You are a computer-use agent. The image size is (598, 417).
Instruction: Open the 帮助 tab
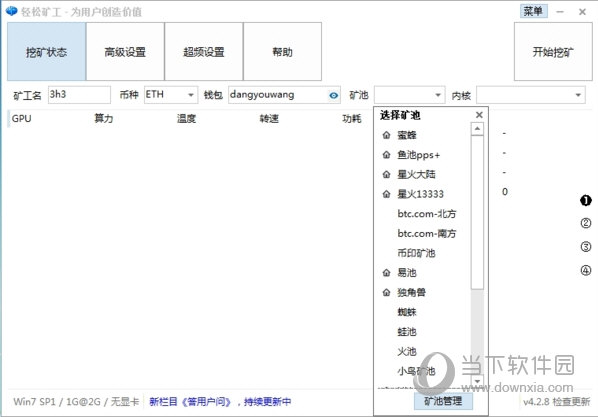click(282, 52)
